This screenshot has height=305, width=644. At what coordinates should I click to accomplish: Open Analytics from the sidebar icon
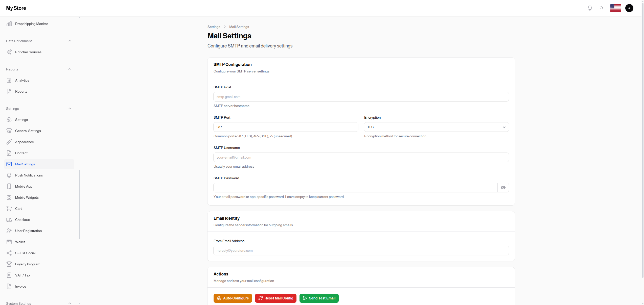[9, 80]
